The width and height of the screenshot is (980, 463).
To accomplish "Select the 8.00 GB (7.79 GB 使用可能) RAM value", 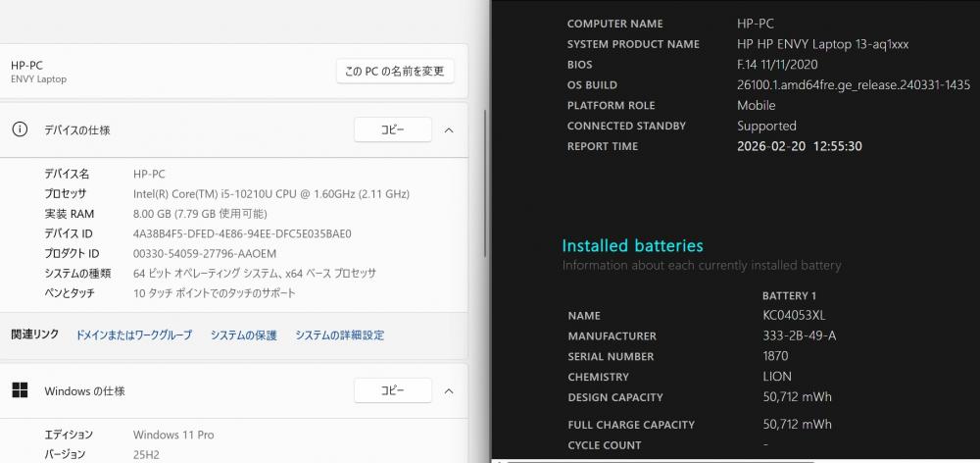I will pyautogui.click(x=200, y=214).
